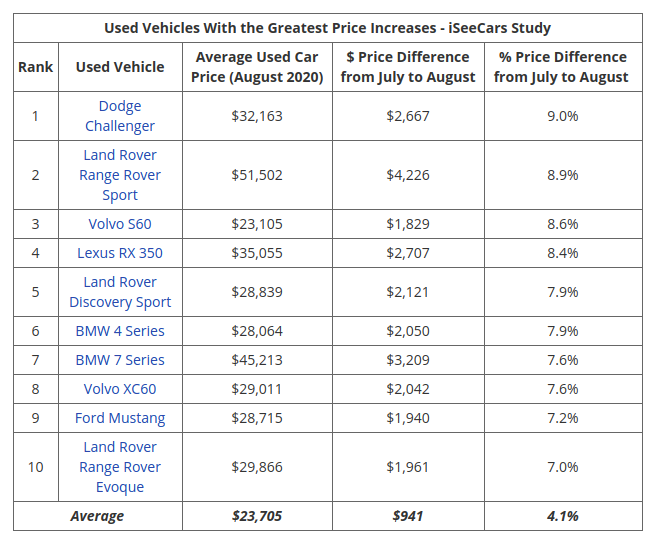Click the Used Vehicle column header

(120, 67)
